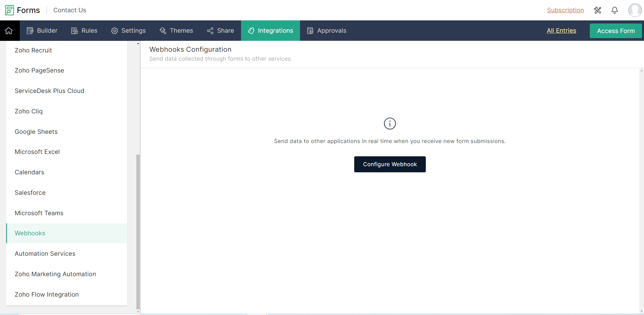Open the Approvals tab
Viewport: 644px width, 315px height.
[327, 31]
